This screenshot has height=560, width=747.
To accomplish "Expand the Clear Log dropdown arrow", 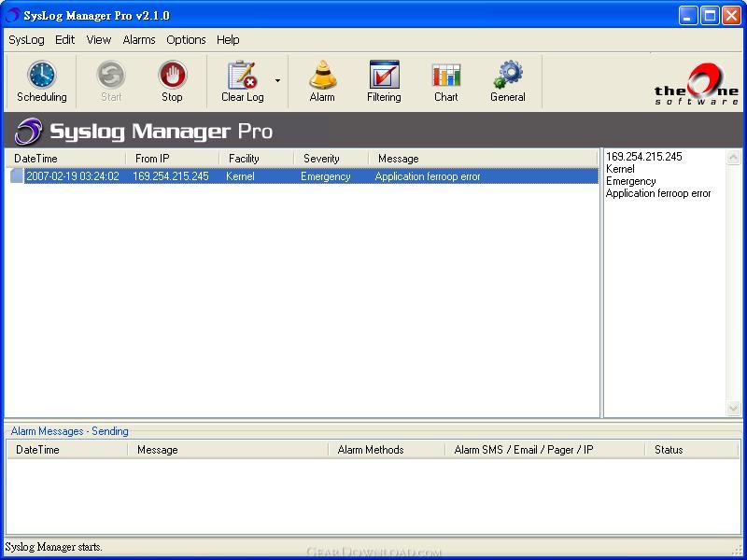I will click(x=277, y=80).
